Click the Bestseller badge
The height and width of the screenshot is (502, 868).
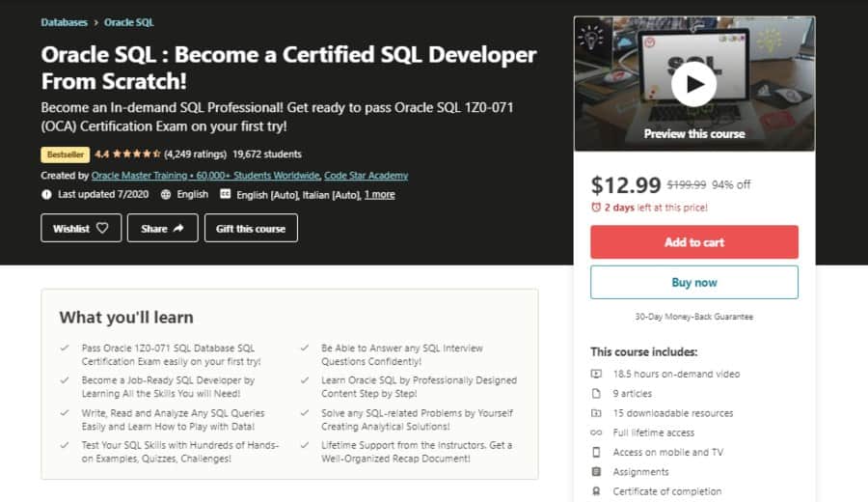pyautogui.click(x=66, y=154)
